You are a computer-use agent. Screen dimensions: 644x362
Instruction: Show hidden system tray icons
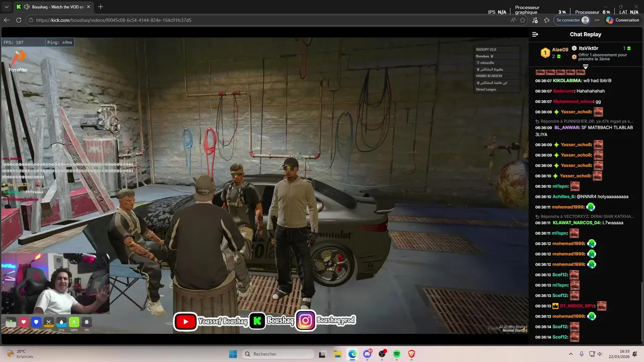click(x=571, y=354)
